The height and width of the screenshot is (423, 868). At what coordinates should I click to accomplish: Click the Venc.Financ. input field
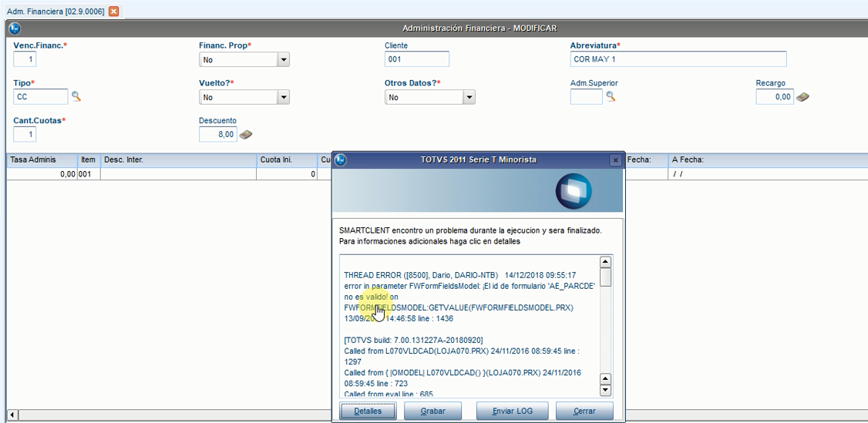pyautogui.click(x=25, y=59)
